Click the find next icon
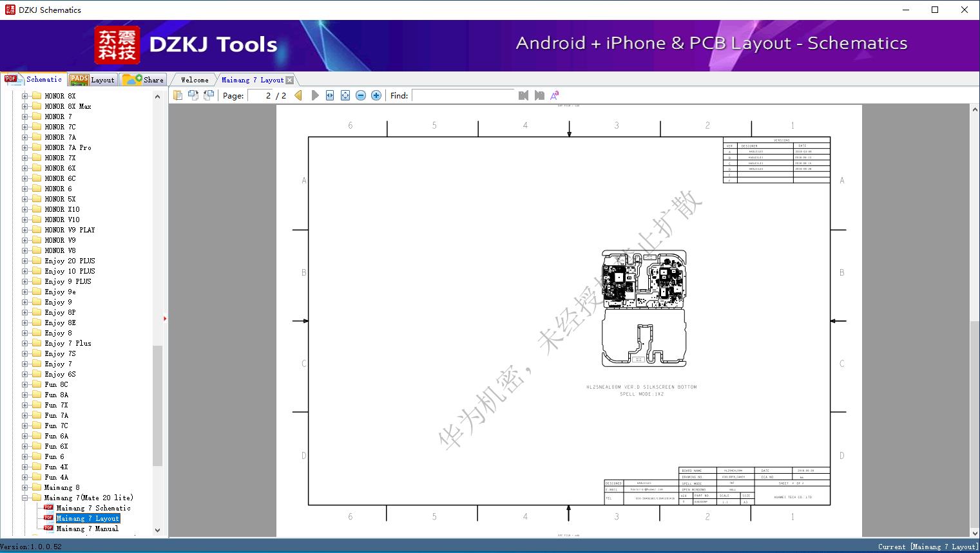Viewport: 980px width, 553px height. [x=539, y=95]
